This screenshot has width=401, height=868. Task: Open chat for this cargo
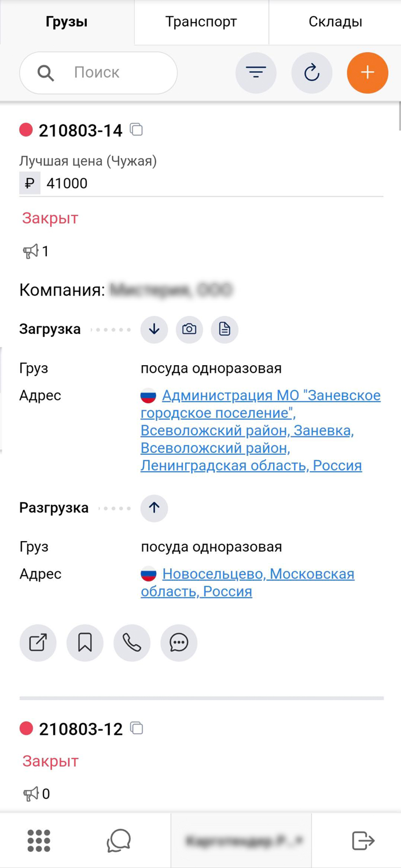179,642
